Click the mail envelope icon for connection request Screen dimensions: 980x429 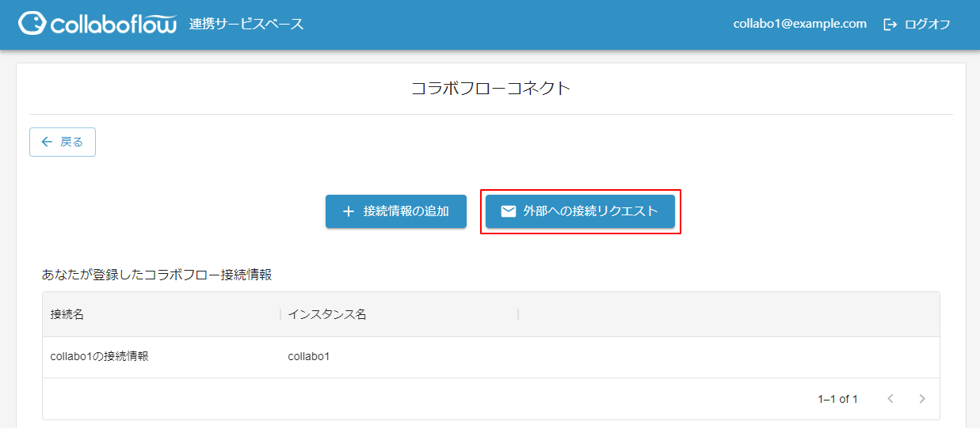(x=509, y=211)
